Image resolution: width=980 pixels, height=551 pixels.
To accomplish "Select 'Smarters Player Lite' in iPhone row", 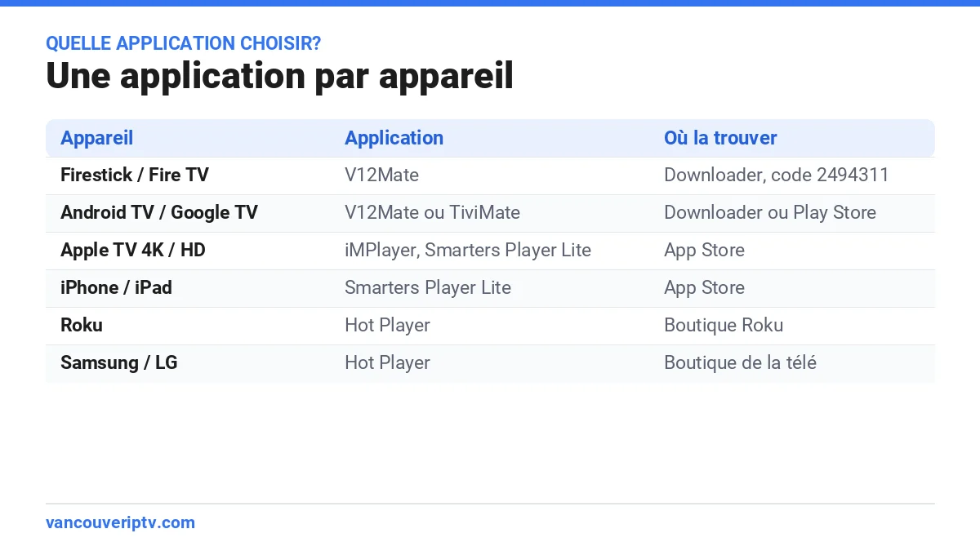I will 428,287.
